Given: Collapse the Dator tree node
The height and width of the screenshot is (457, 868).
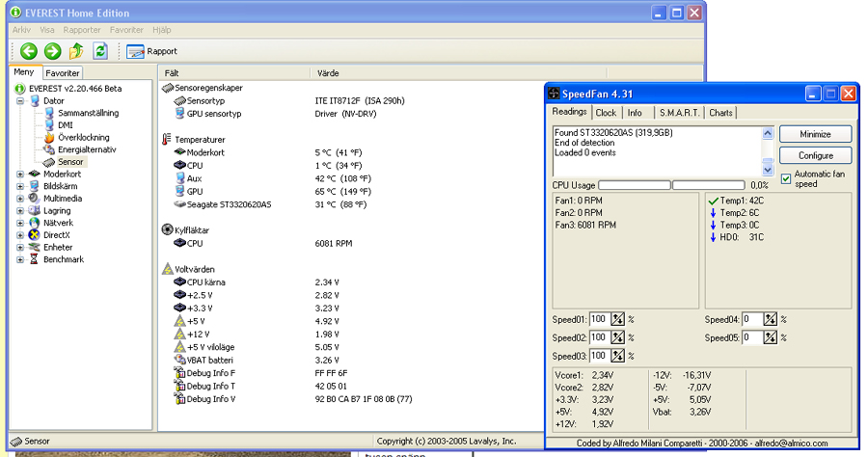Looking at the screenshot, I should [20, 100].
